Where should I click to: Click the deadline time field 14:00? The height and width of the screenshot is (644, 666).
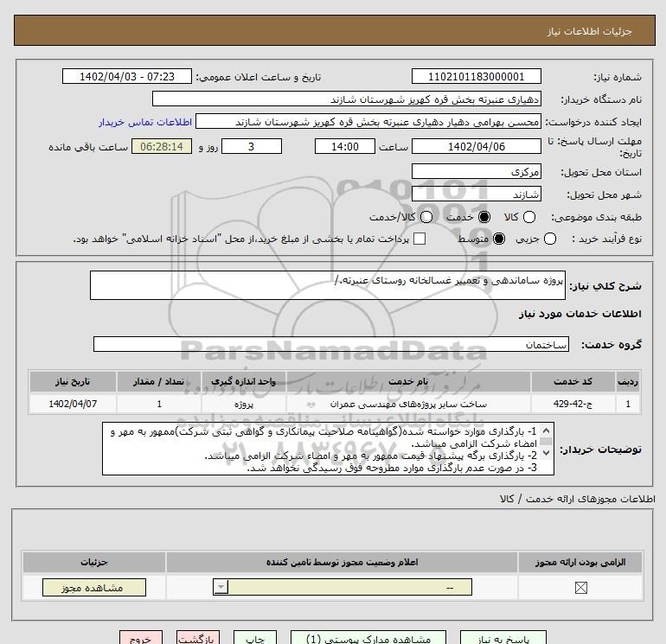click(345, 146)
